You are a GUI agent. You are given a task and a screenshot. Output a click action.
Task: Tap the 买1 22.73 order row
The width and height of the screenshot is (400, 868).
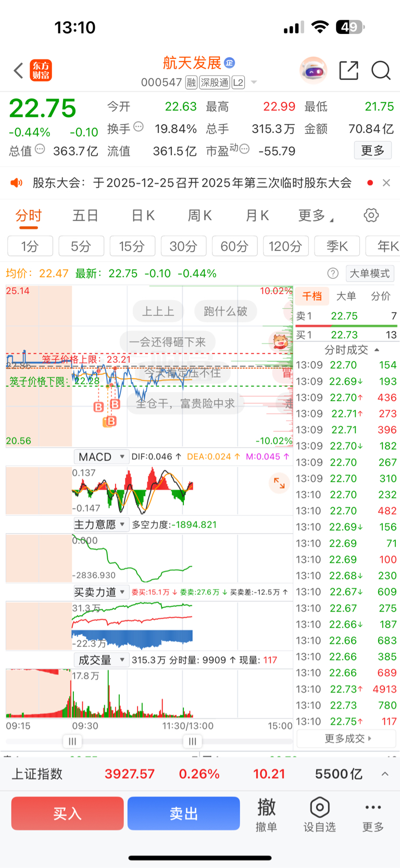346,335
